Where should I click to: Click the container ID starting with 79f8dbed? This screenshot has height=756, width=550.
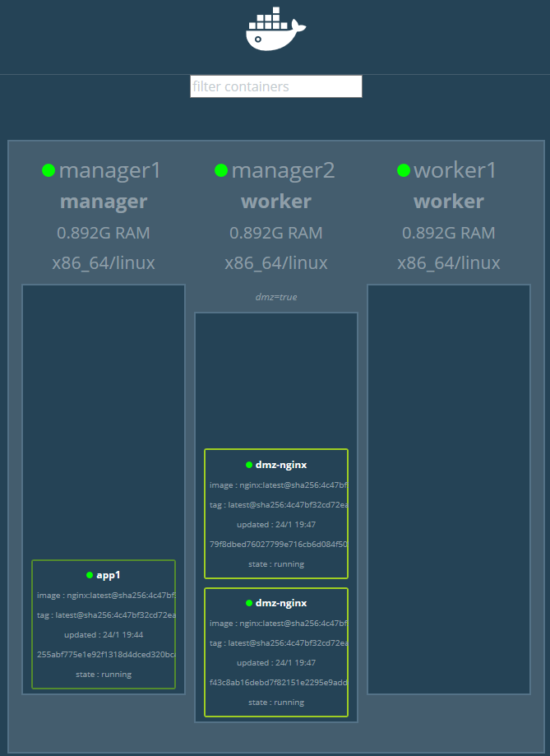(x=276, y=544)
